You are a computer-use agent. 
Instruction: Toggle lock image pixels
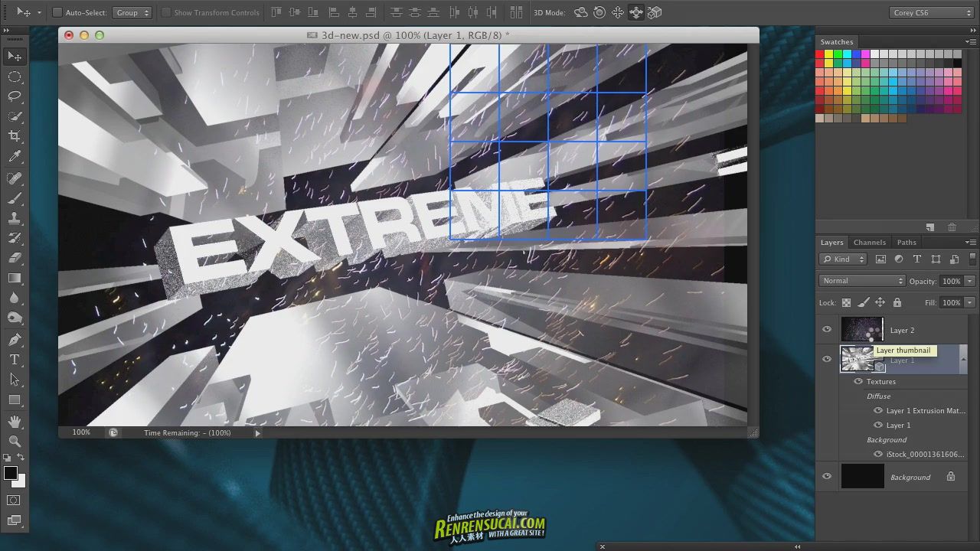863,302
